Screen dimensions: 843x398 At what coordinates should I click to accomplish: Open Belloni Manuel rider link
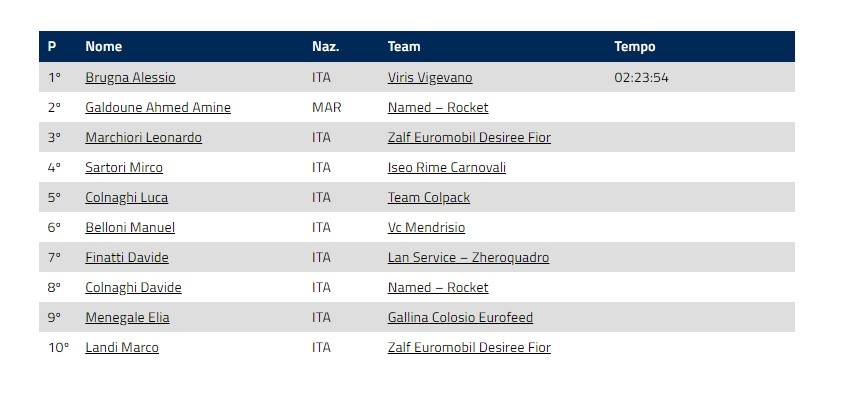[x=130, y=228]
